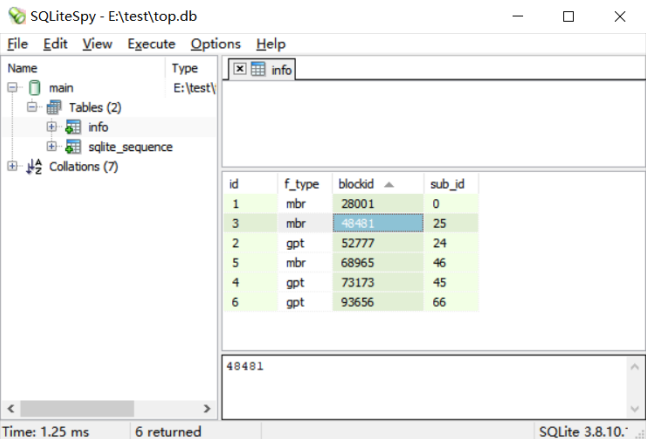Click the blockid ascending sort arrow

(x=389, y=185)
